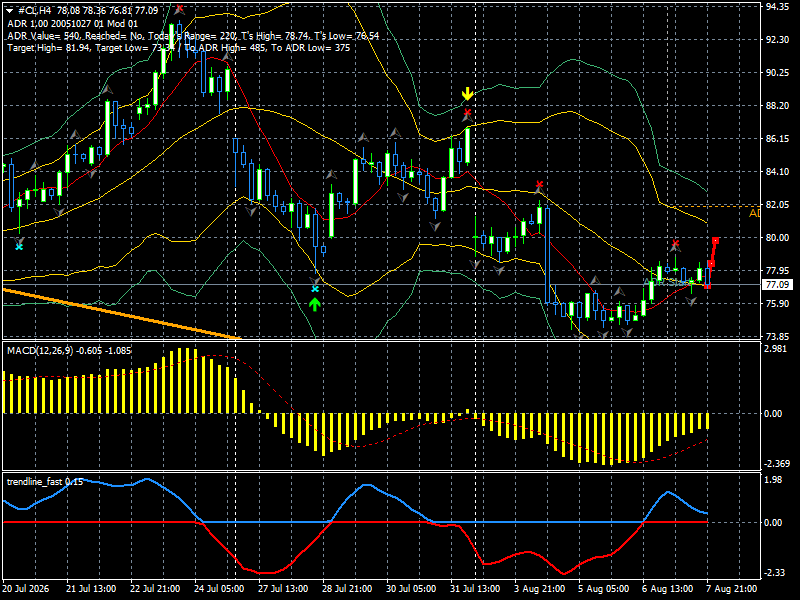The image size is (800, 600).
Task: Click the 88.20 price axis label
Action: 777,106
